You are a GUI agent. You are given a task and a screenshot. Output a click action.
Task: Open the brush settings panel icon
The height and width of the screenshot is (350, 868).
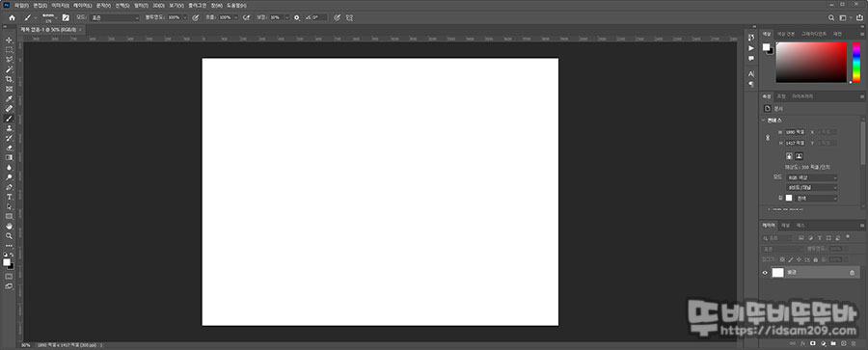pyautogui.click(x=66, y=17)
